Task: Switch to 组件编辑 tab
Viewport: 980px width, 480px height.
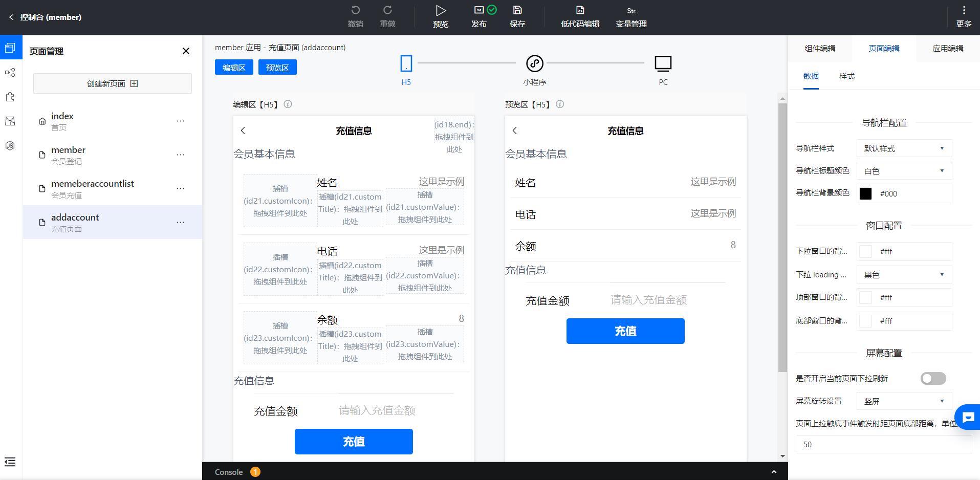Action: point(820,48)
